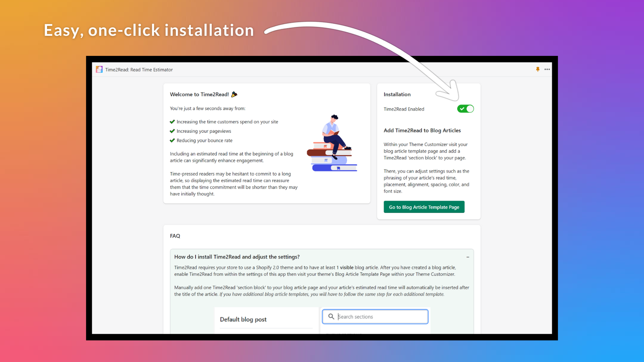Viewport: 644px width, 362px height.
Task: Collapse the install Time2Read FAQ question
Action: tap(468, 257)
